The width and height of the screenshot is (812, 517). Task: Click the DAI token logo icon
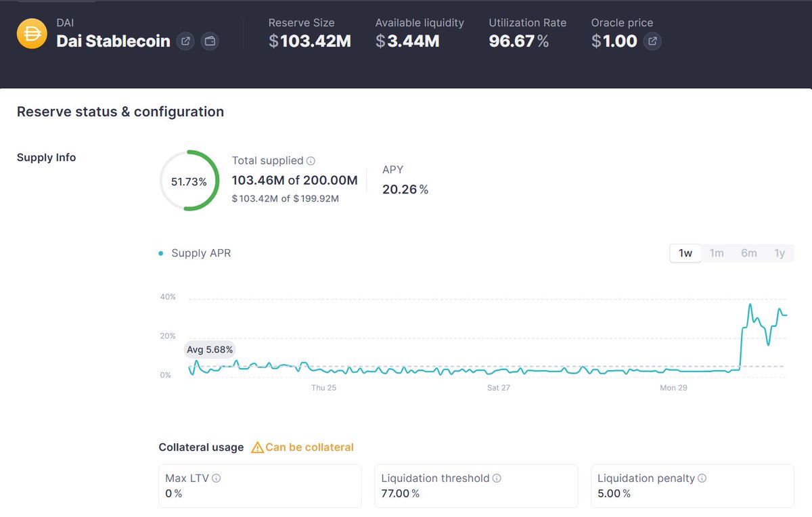click(x=32, y=34)
